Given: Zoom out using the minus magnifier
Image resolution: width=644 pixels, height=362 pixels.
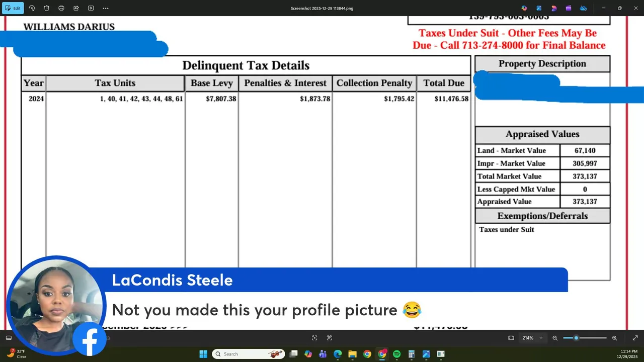Looking at the screenshot, I should pyautogui.click(x=555, y=338).
